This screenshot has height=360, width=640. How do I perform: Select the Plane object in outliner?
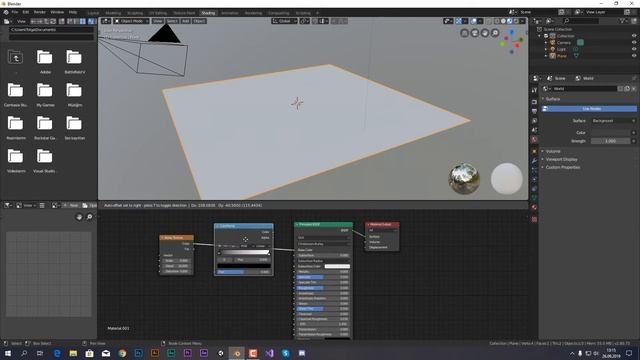pyautogui.click(x=562, y=56)
